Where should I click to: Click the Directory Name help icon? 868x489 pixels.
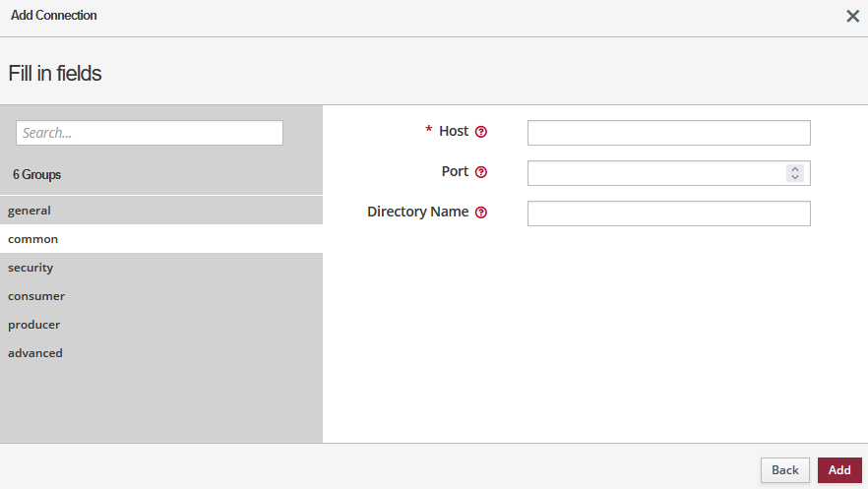point(481,213)
